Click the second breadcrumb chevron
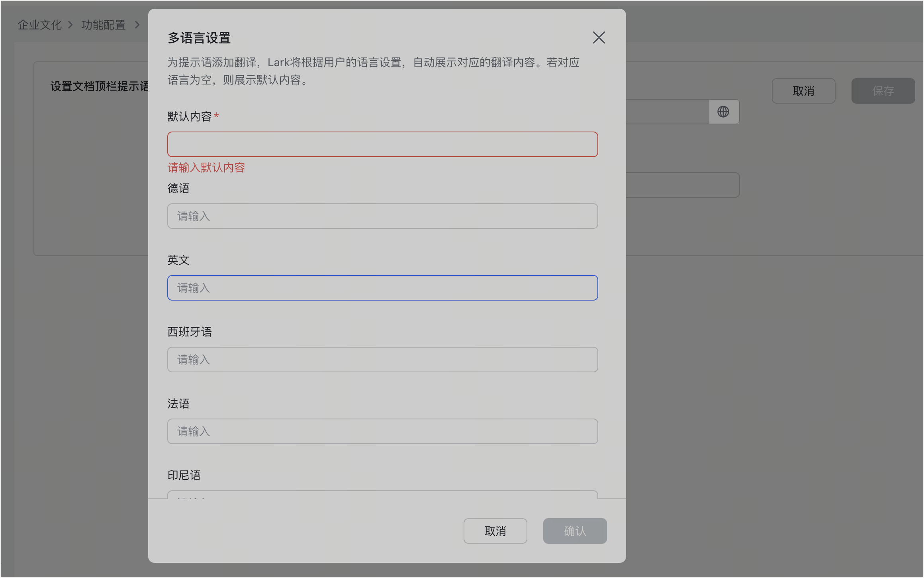 137,25
